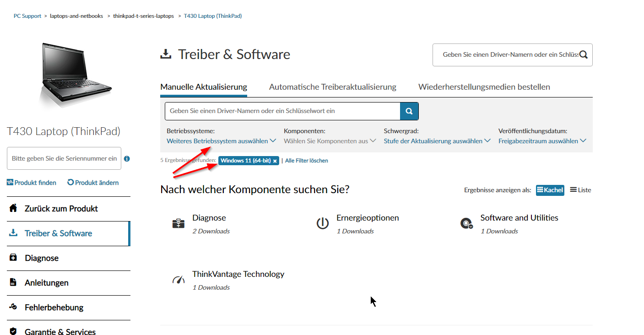Open the Ernergieoptionen category title
The height and width of the screenshot is (335, 644).
click(x=368, y=218)
